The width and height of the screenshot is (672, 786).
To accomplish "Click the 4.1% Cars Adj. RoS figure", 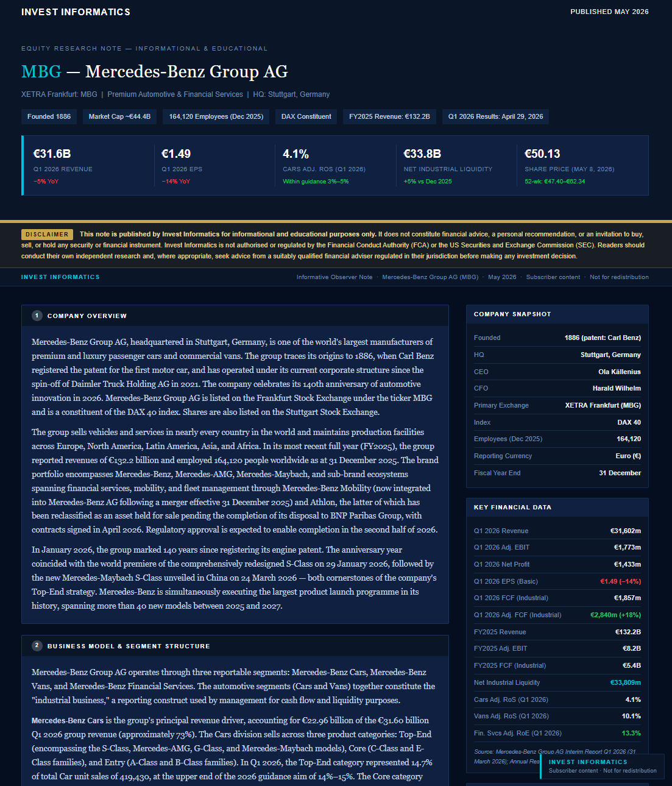I will [x=295, y=154].
